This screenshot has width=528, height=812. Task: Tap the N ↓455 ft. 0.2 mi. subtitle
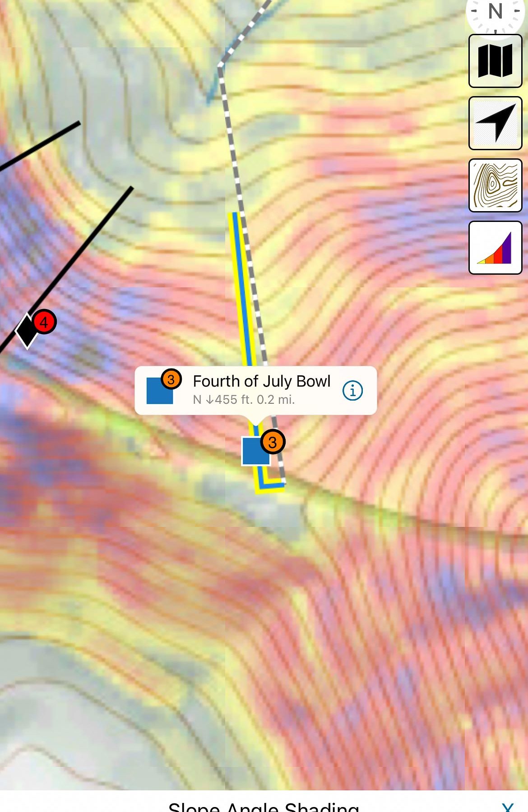244,400
